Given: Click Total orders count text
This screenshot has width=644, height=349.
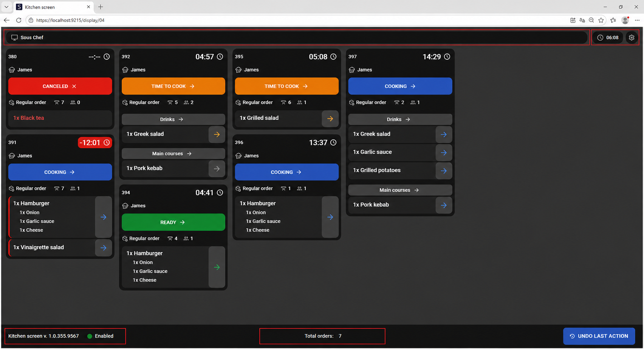Looking at the screenshot, I should click(x=323, y=336).
